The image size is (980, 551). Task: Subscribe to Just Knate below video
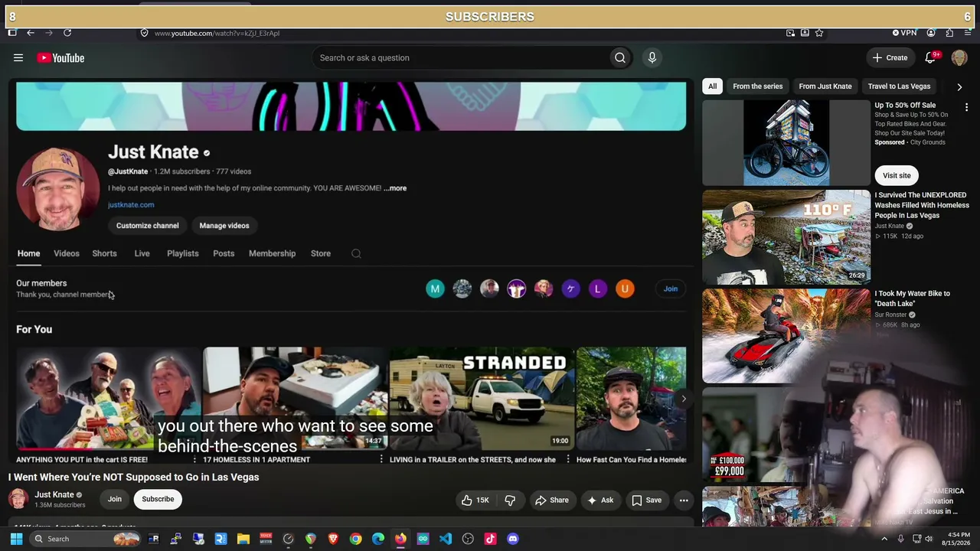point(158,500)
